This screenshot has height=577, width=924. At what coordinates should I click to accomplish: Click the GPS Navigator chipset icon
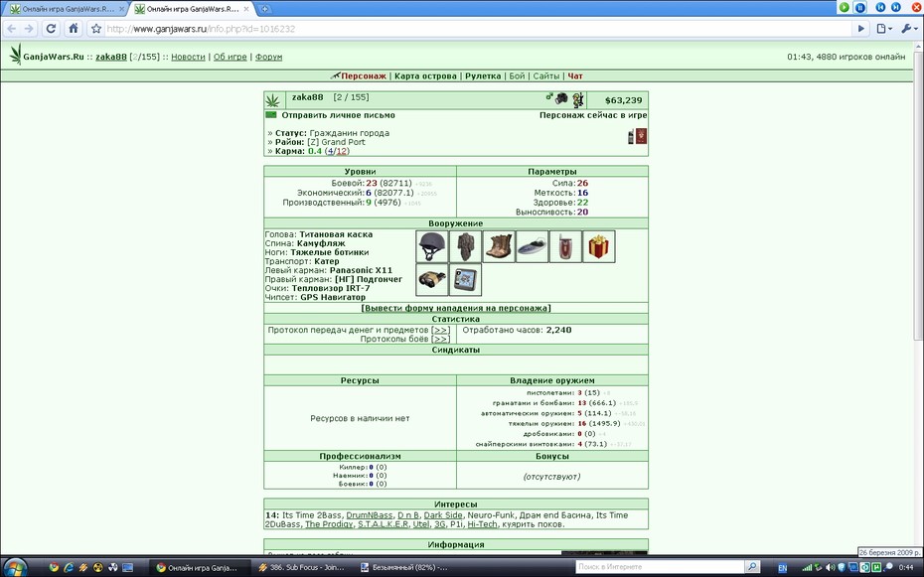point(466,279)
